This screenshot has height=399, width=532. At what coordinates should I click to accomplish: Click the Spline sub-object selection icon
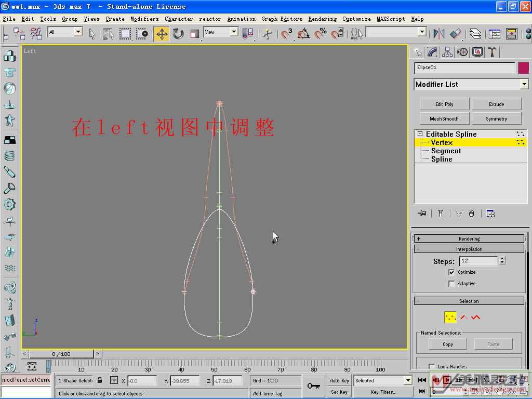coord(476,317)
